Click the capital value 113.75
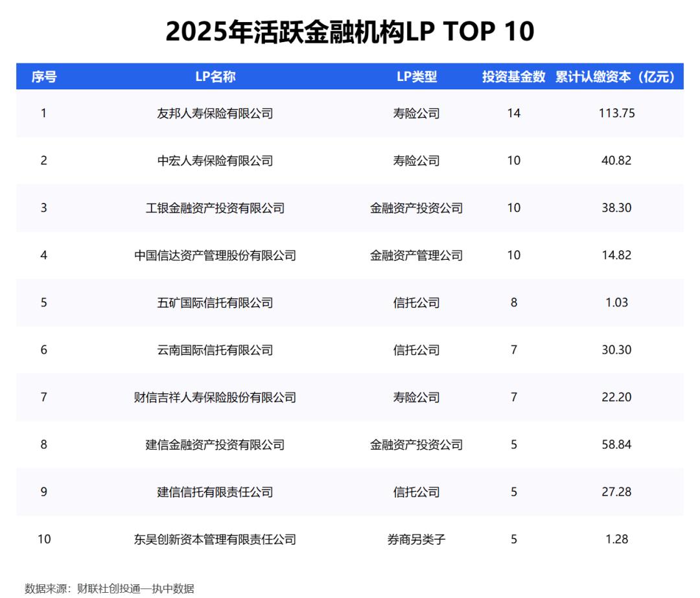 [x=616, y=113]
